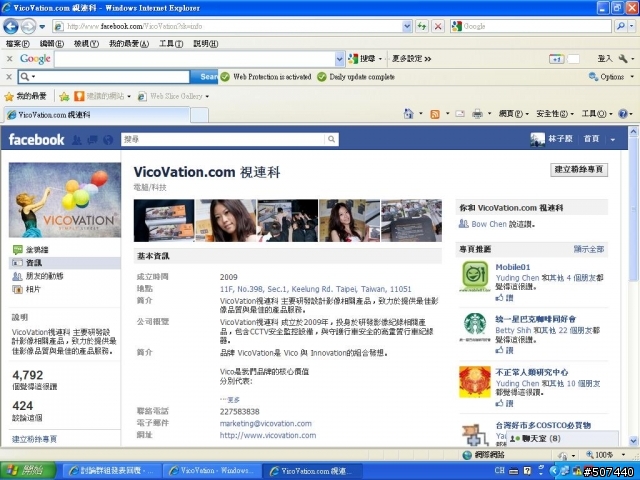Screen dimensions: 640x480
Task: Click the Mobile01 page icon
Action: (474, 276)
